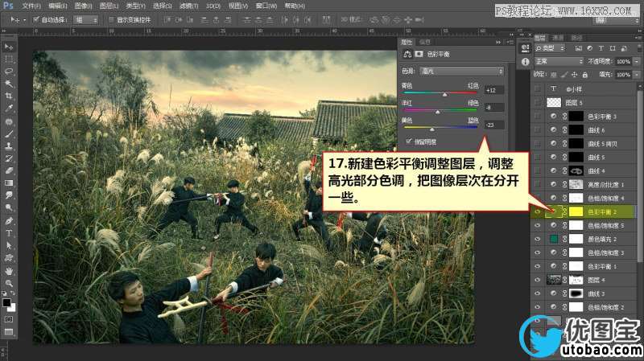Open the fill slider arrow
Image resolution: width=644 pixels, height=361 pixels.
tap(637, 75)
